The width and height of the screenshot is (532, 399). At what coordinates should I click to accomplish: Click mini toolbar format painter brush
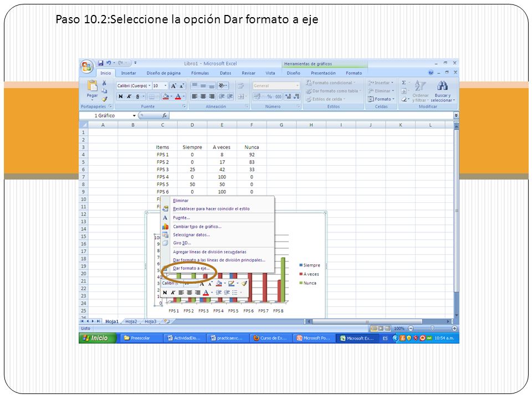244,283
